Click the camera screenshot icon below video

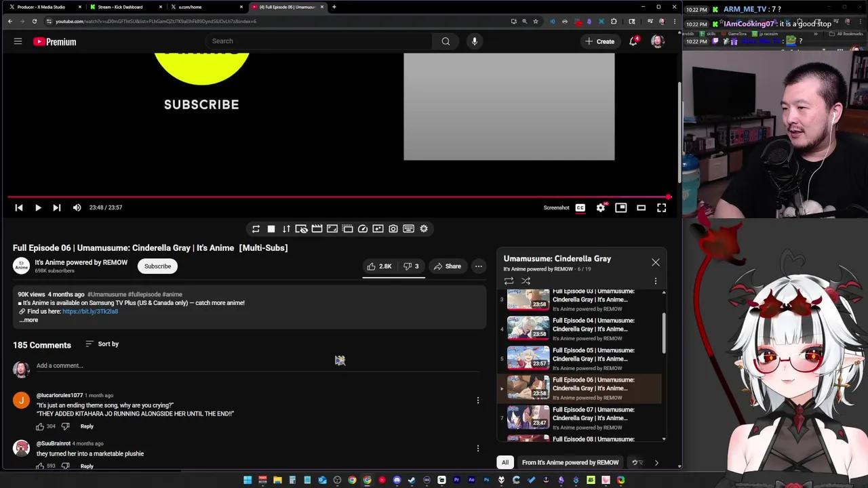[x=393, y=229]
